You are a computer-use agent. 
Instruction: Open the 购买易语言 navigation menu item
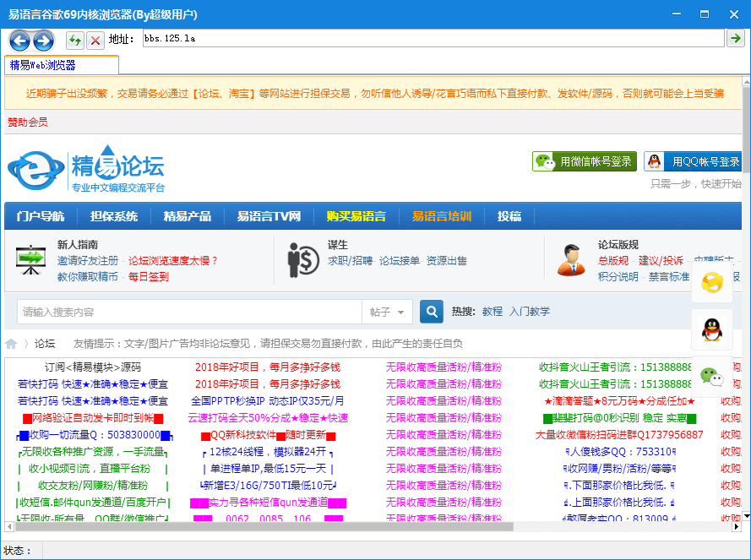356,216
